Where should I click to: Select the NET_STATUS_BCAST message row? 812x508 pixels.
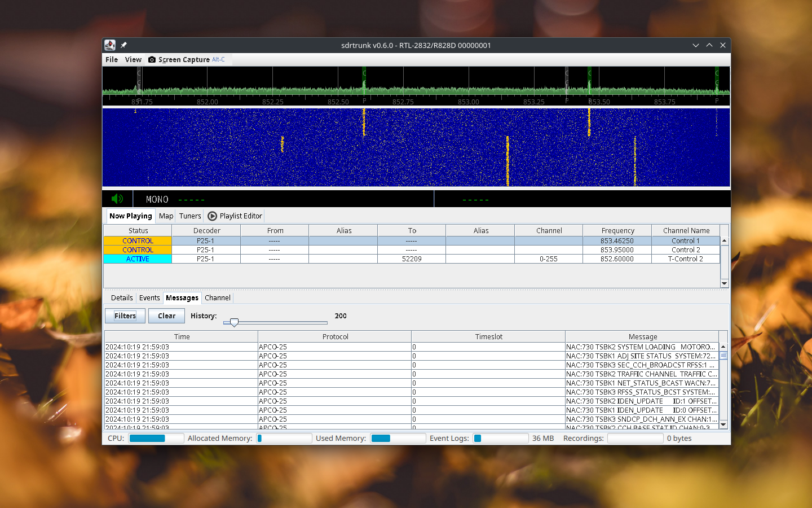coord(412,383)
